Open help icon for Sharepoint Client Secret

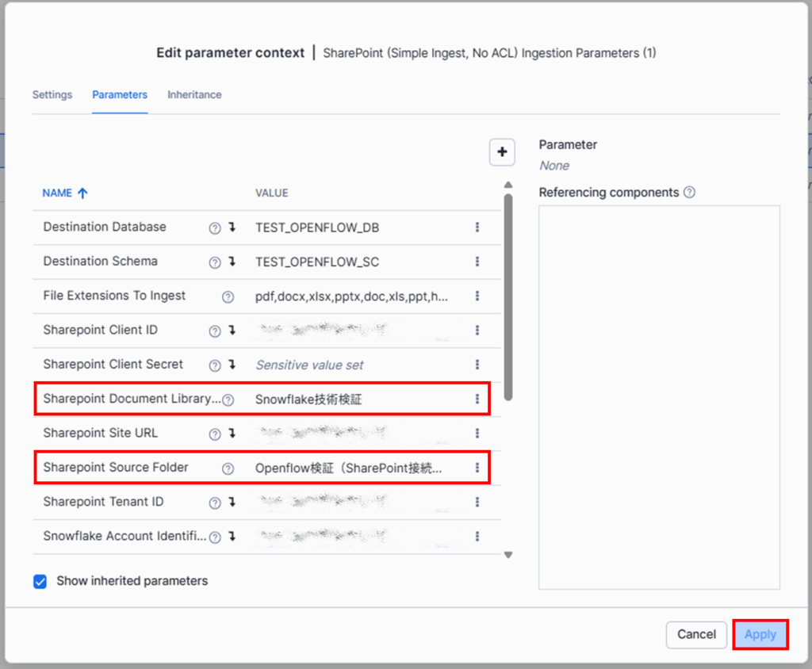point(215,365)
